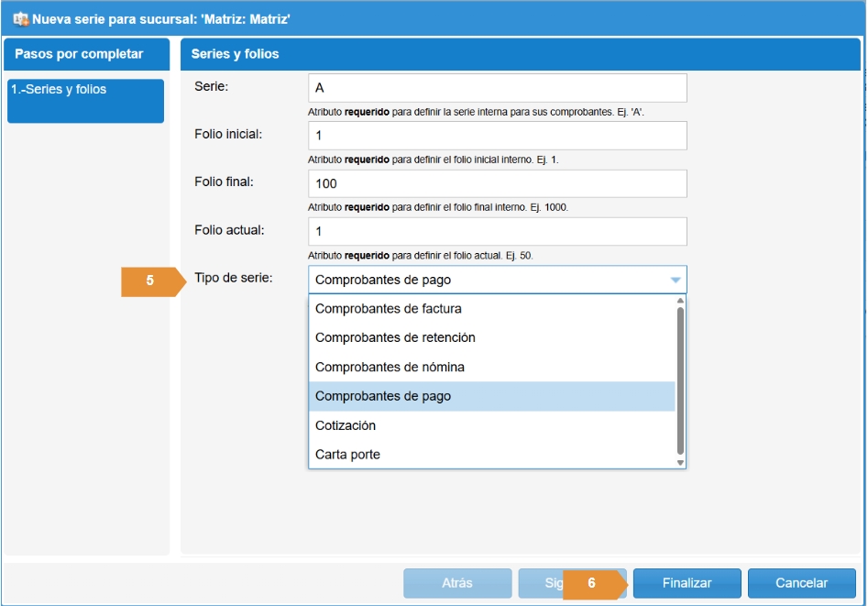Edit the Folio actual field
Screen dimensions: 868x606
[497, 231]
